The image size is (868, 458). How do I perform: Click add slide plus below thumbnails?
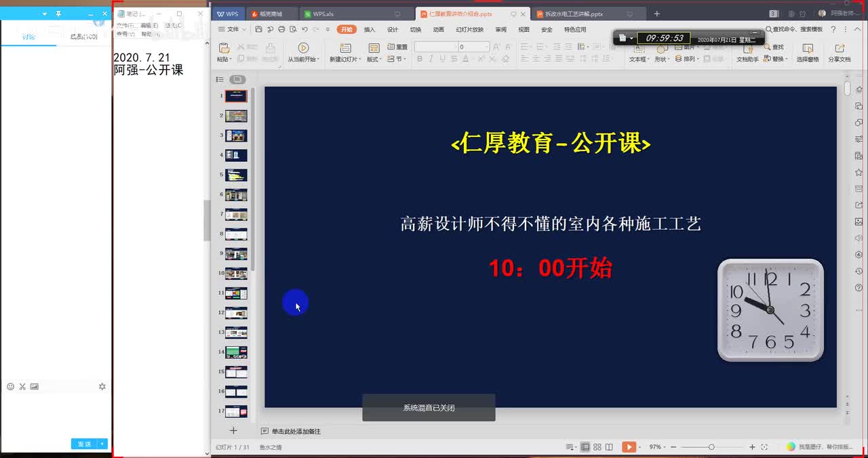[x=233, y=430]
